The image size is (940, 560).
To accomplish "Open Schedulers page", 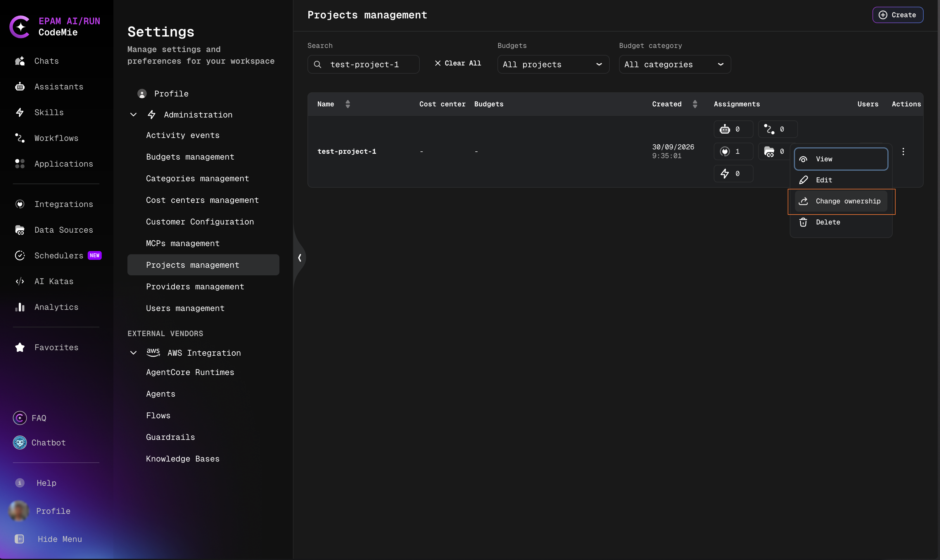I will point(58,255).
